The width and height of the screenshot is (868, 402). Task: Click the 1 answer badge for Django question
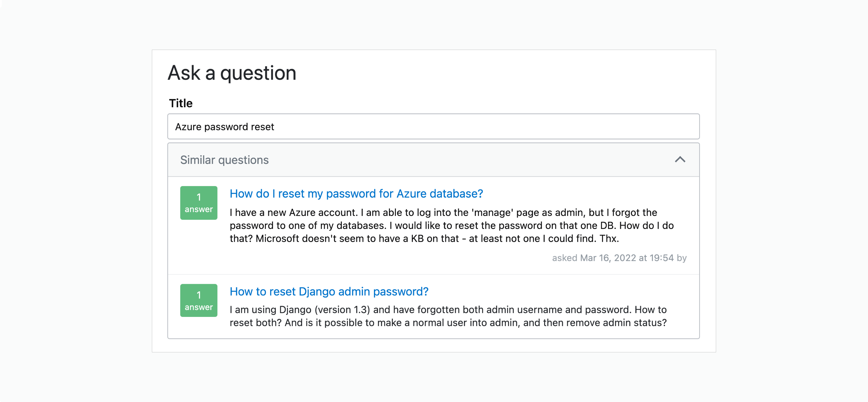coord(199,301)
